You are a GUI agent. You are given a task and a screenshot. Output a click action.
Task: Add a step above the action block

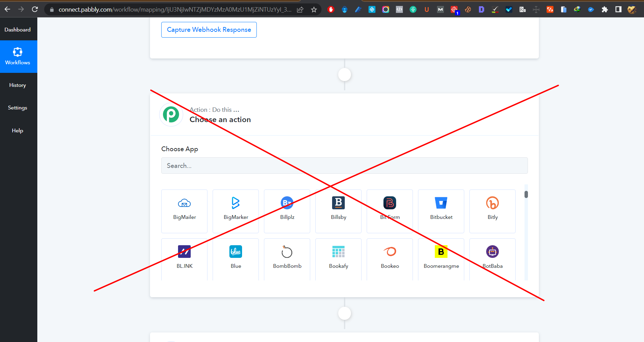pos(344,75)
